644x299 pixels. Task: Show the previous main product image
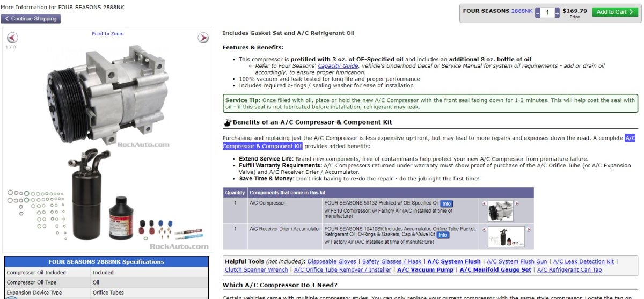click(x=12, y=38)
